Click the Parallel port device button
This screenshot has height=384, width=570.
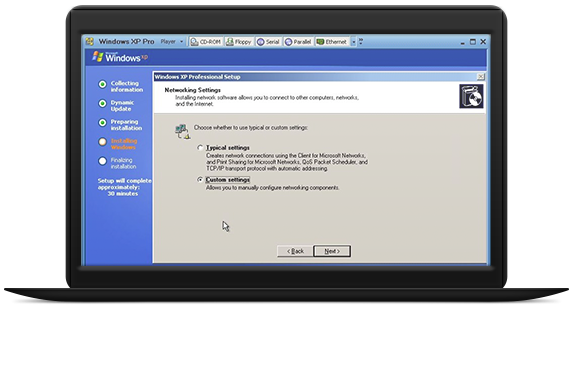pyautogui.click(x=298, y=42)
